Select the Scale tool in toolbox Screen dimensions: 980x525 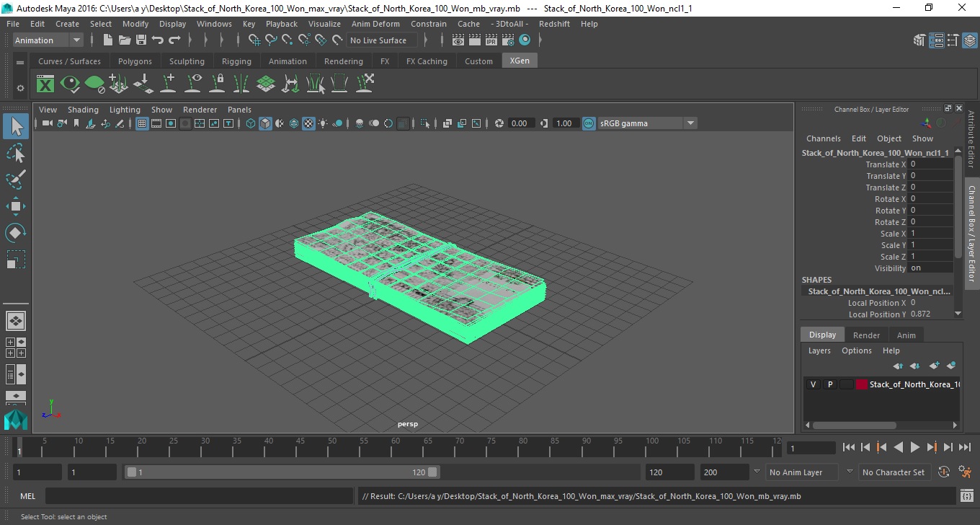tap(16, 260)
